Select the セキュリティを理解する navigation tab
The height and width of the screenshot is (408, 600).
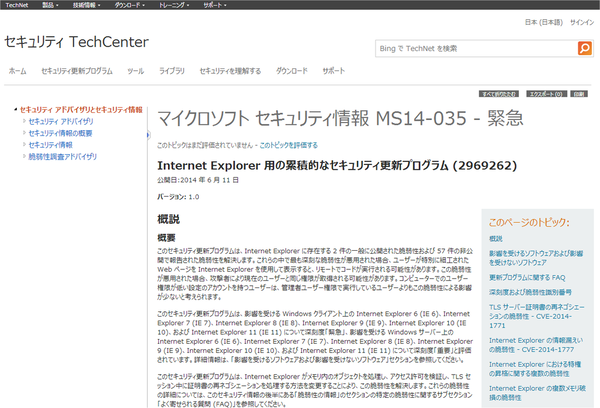230,71
